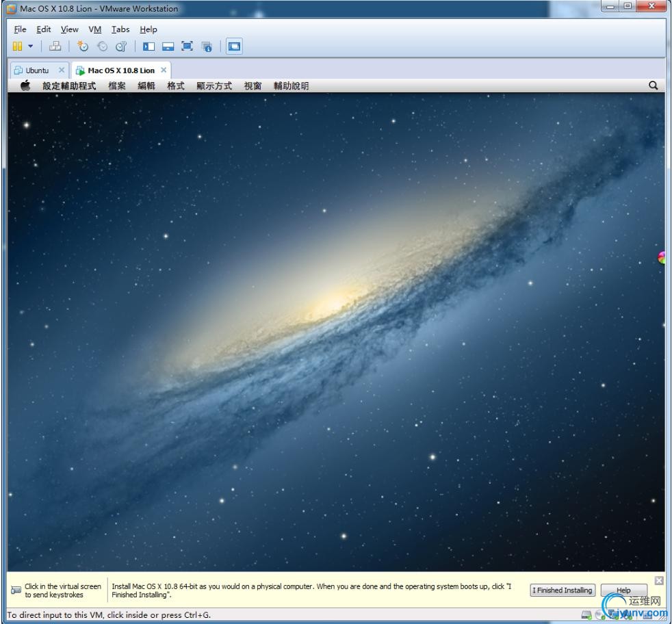Toggle the console view icon
This screenshot has width=672, height=624.
point(234,47)
